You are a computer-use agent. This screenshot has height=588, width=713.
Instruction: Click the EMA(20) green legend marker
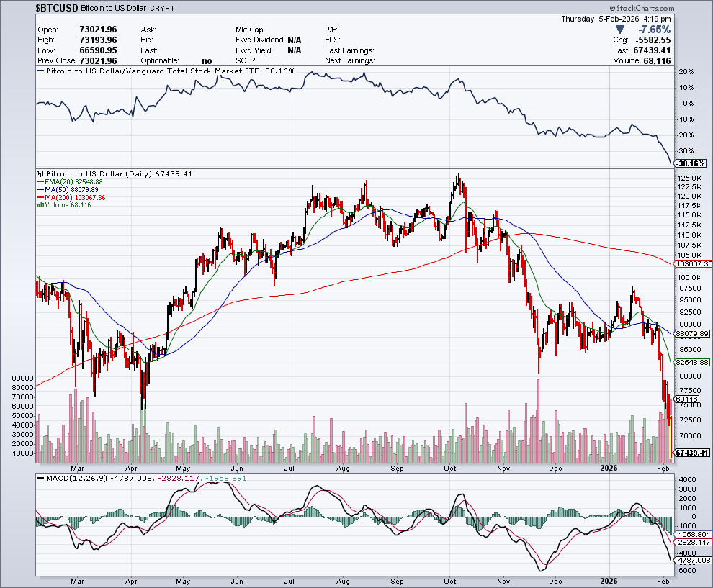coord(40,182)
